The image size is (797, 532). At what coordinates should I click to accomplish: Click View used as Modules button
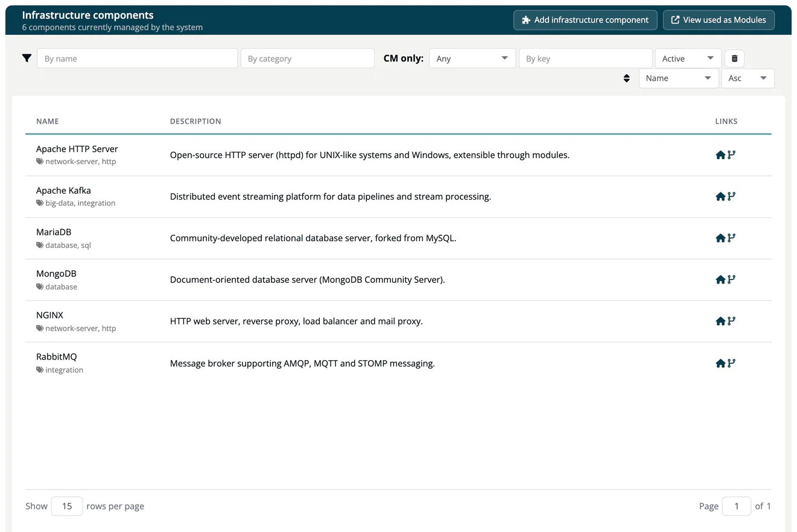(719, 20)
